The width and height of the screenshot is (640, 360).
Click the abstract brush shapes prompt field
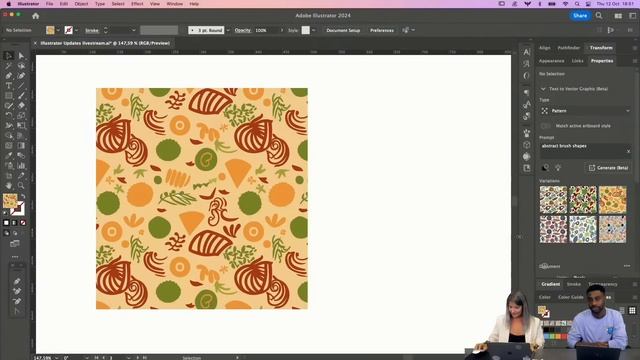coord(585,151)
